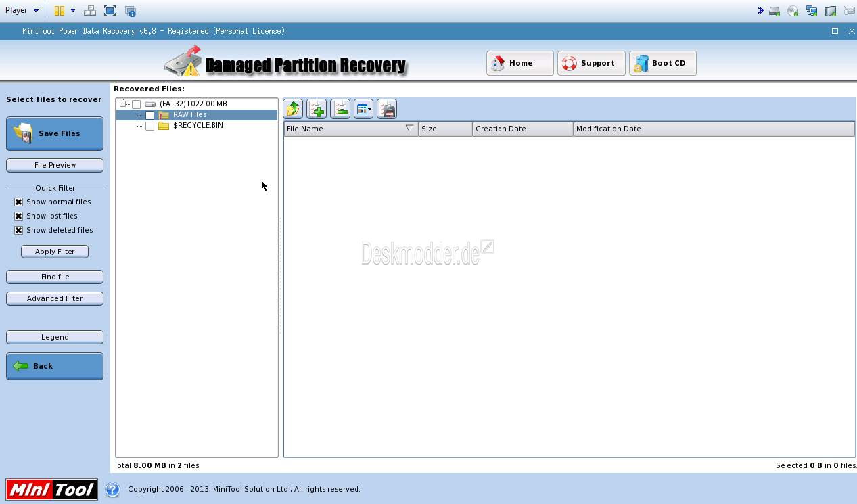The width and height of the screenshot is (857, 504).
Task: Check the $RECYCLE.BIN folder checkbox
Action: (x=150, y=126)
